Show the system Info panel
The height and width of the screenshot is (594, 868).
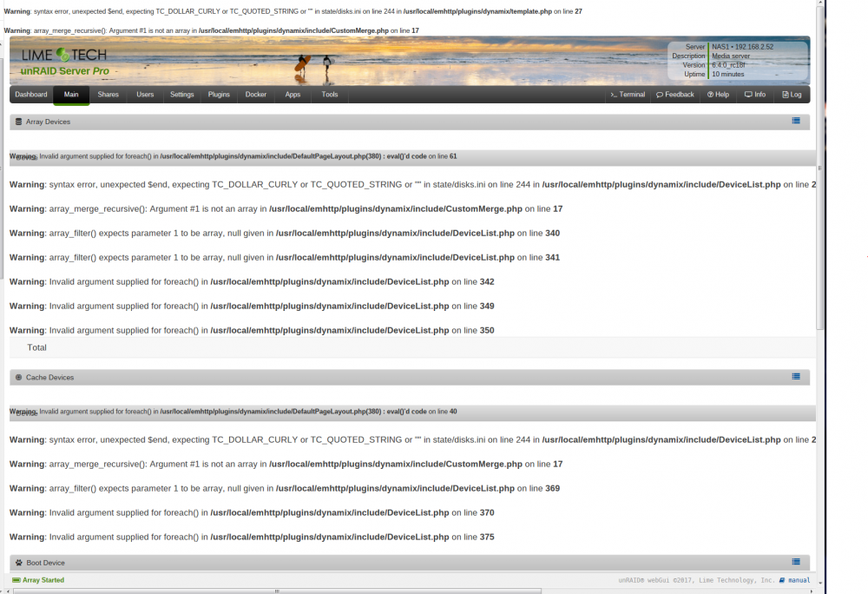(x=755, y=95)
